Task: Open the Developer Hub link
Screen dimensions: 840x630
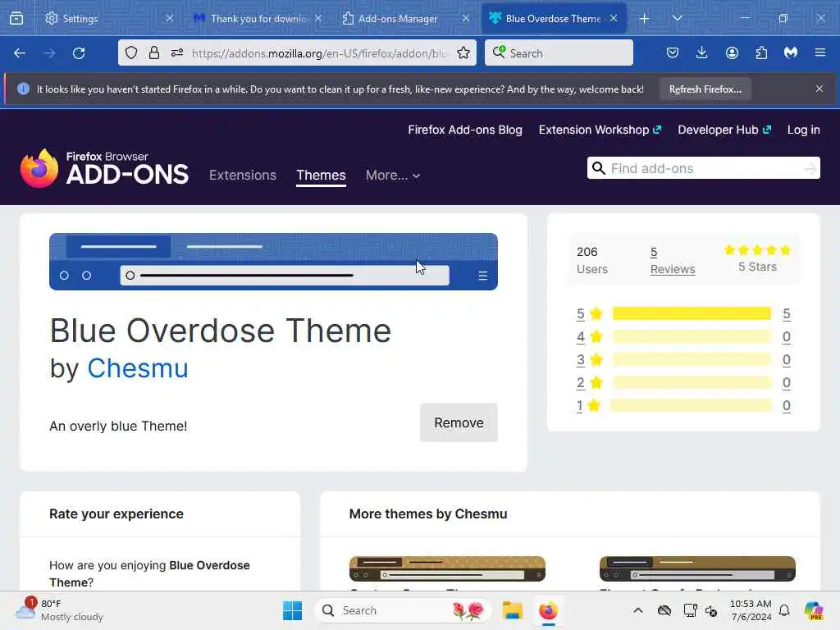Action: click(x=724, y=130)
